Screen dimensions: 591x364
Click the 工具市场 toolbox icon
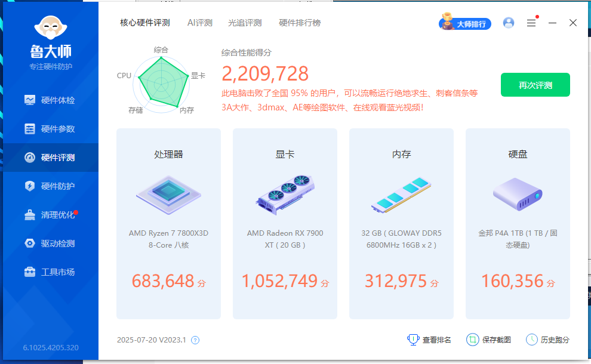(30, 272)
